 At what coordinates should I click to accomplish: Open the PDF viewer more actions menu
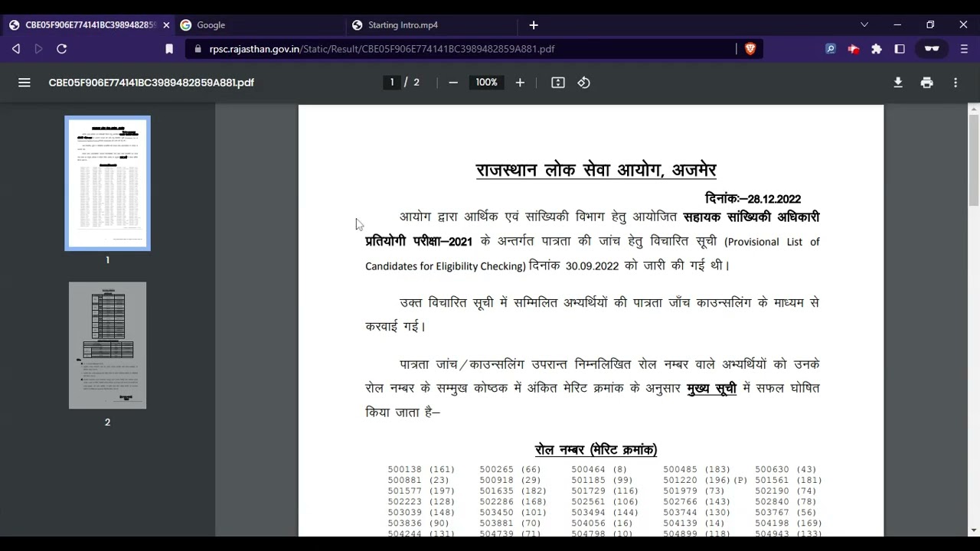tap(955, 83)
